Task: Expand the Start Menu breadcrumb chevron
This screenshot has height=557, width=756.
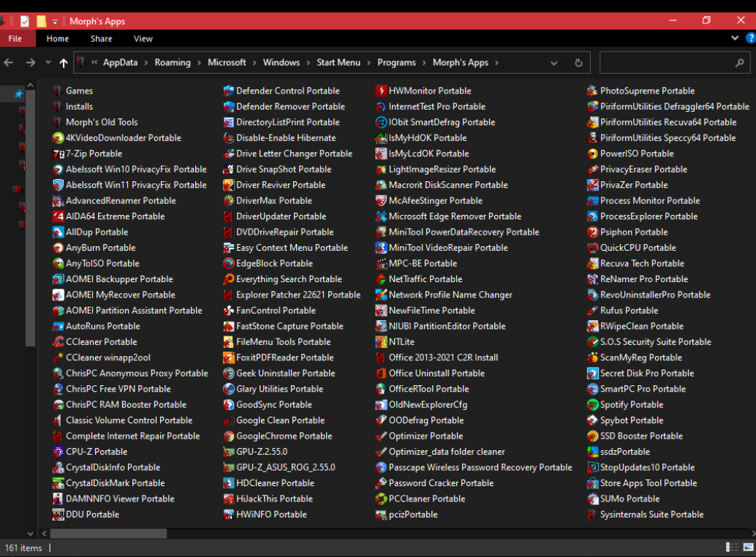Action: (x=368, y=63)
